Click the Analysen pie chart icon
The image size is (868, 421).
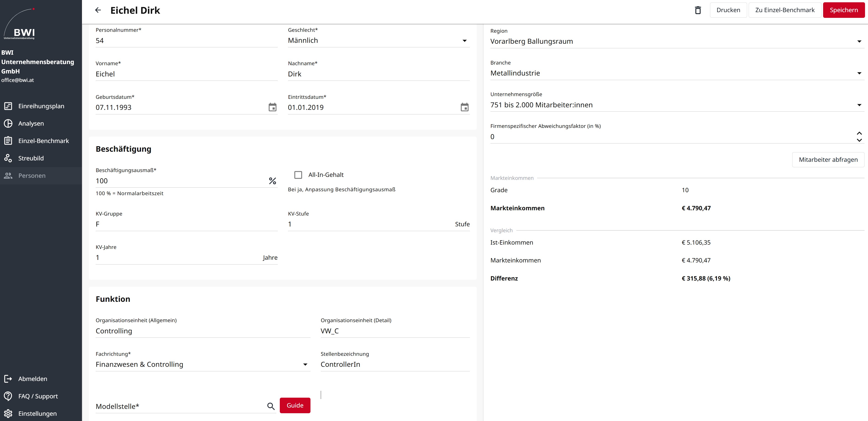click(x=8, y=123)
